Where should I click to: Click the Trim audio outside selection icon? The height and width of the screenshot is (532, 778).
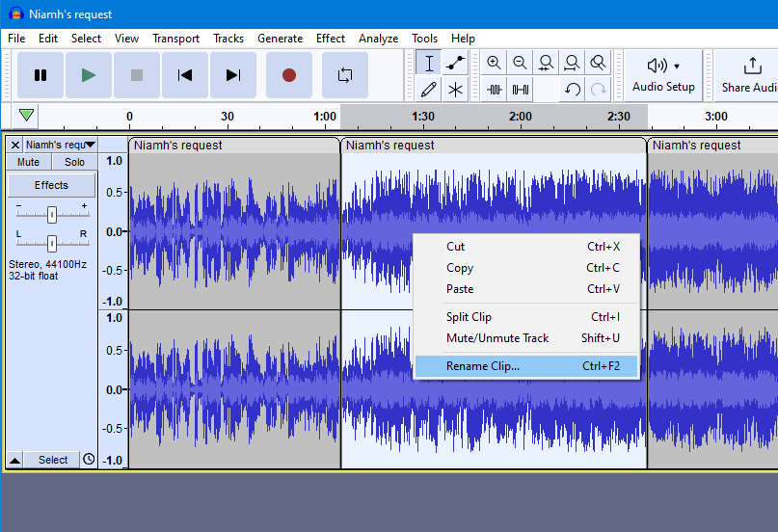495,90
